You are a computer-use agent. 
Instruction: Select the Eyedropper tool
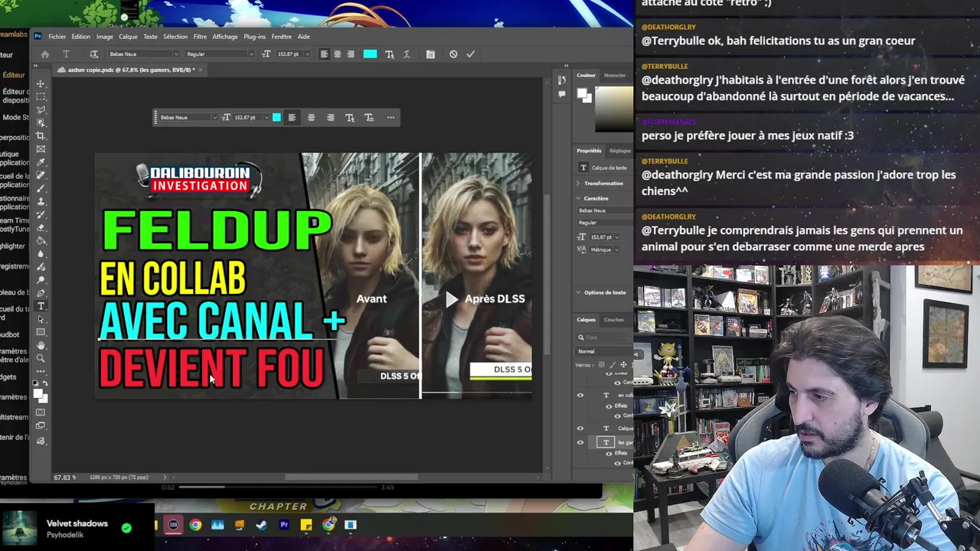pyautogui.click(x=41, y=162)
